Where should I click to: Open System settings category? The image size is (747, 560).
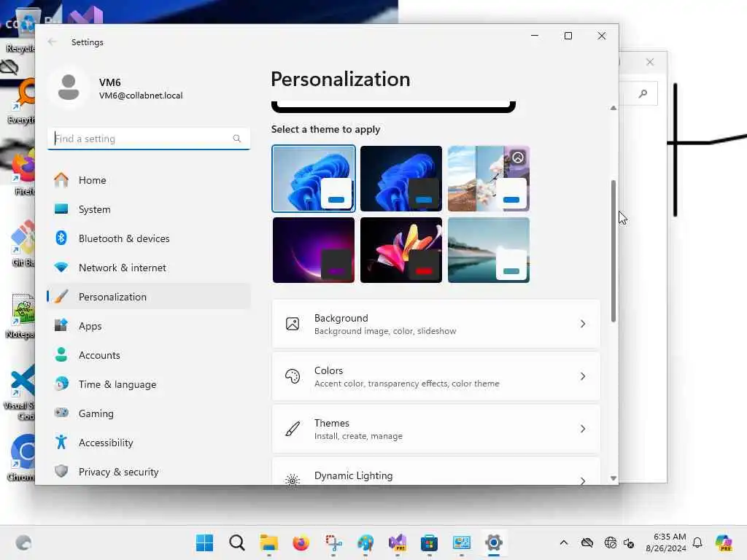coord(149,209)
